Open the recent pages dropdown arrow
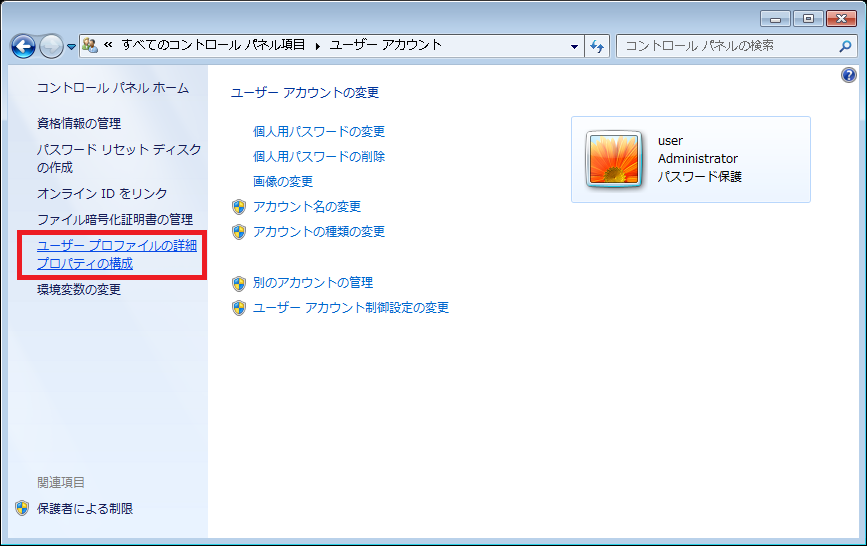 tap(72, 47)
